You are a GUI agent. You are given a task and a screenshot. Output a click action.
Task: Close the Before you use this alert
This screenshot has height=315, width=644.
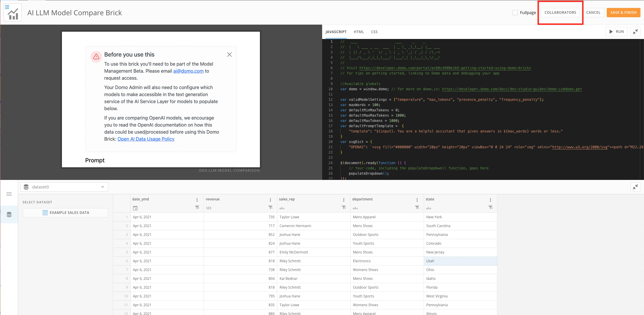229,55
